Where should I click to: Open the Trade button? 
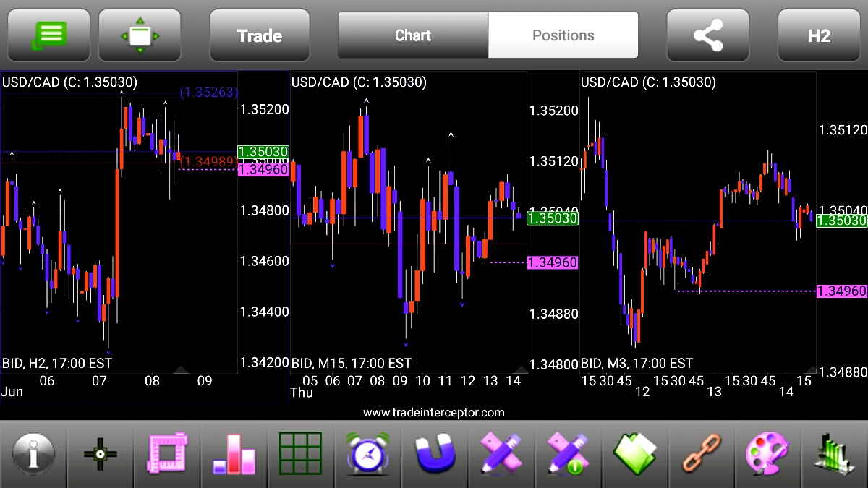260,35
